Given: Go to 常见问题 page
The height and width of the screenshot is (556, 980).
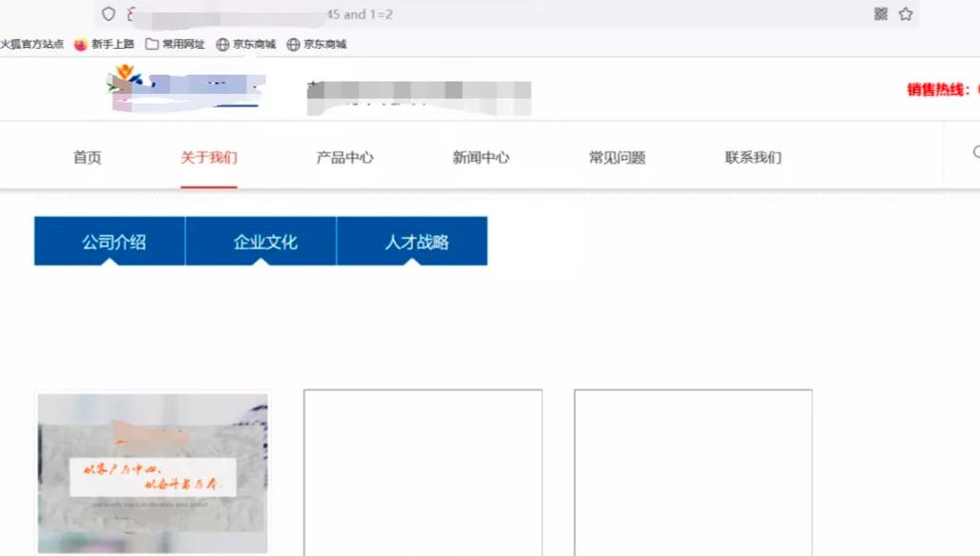Looking at the screenshot, I should pyautogui.click(x=615, y=157).
